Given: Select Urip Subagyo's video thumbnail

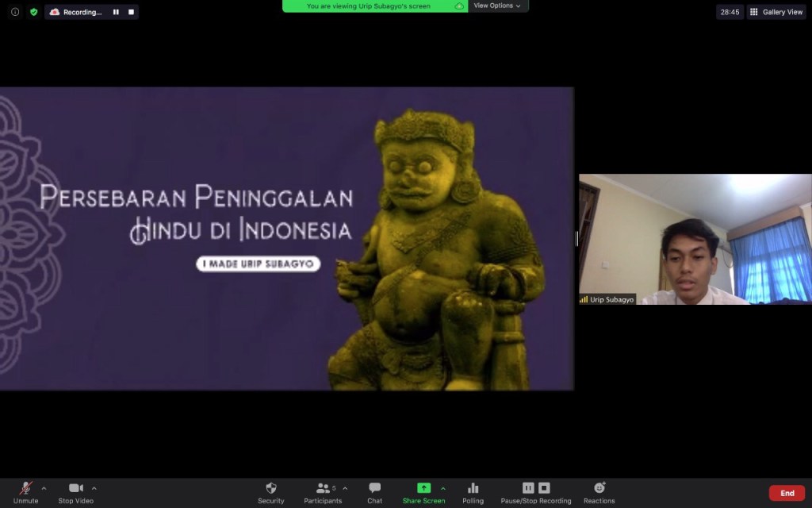Looking at the screenshot, I should point(695,239).
